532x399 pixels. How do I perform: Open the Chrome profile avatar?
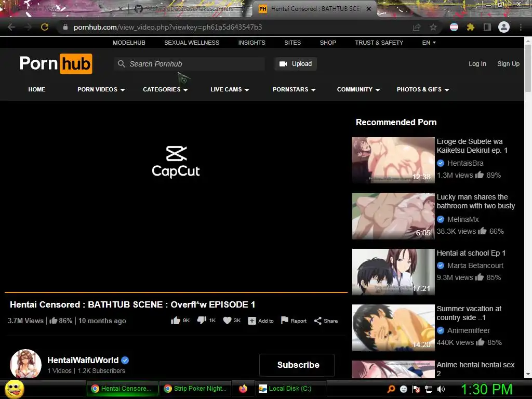(504, 27)
